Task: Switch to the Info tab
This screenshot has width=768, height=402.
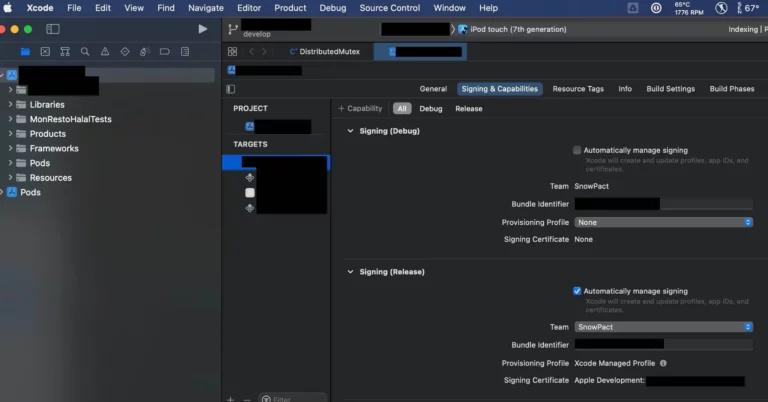Action: click(x=625, y=89)
